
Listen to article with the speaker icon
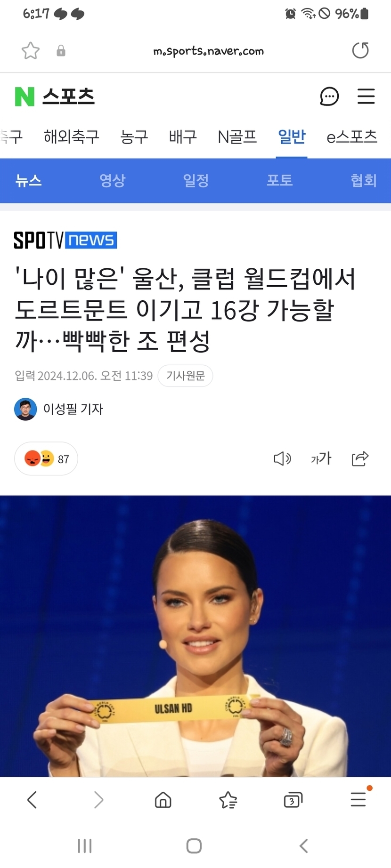click(282, 458)
